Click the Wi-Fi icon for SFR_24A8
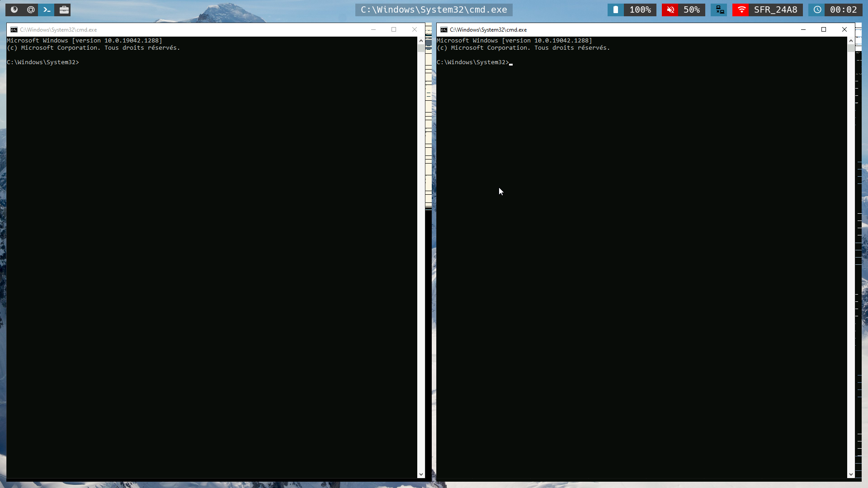Screen dimensions: 868x488 click(741, 9)
